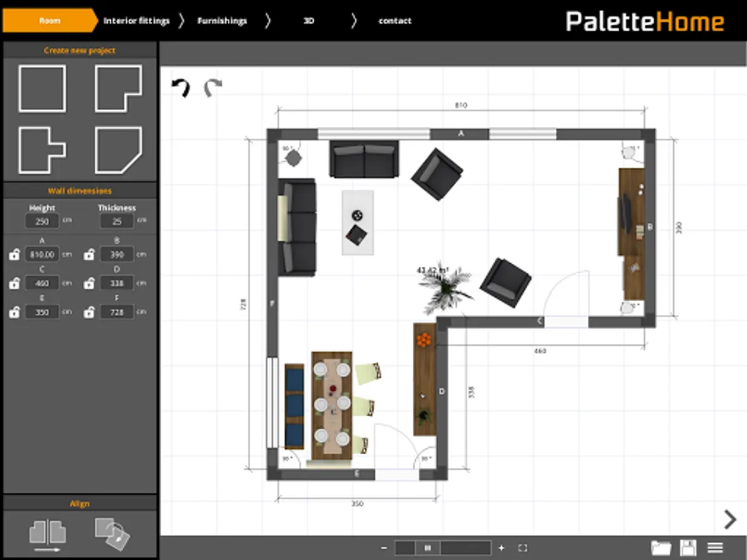Viewport: 747px width, 560px height.
Task: Save project with floppy disk icon
Action: (x=688, y=548)
